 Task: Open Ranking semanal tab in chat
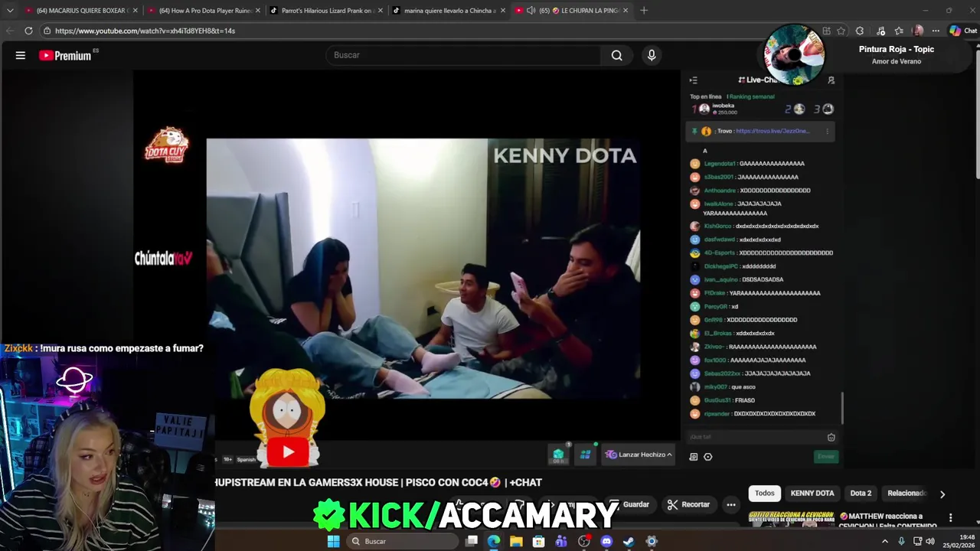752,96
